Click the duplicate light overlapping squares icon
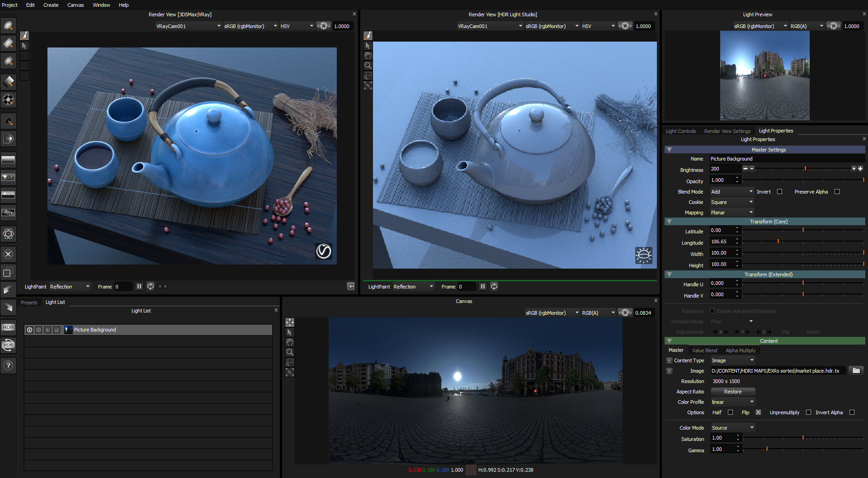 point(8,272)
